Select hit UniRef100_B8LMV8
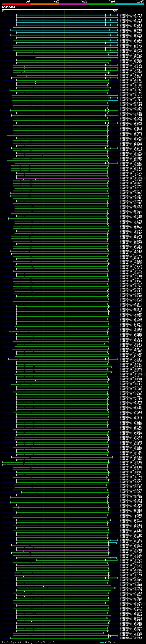 click(x=131, y=50)
